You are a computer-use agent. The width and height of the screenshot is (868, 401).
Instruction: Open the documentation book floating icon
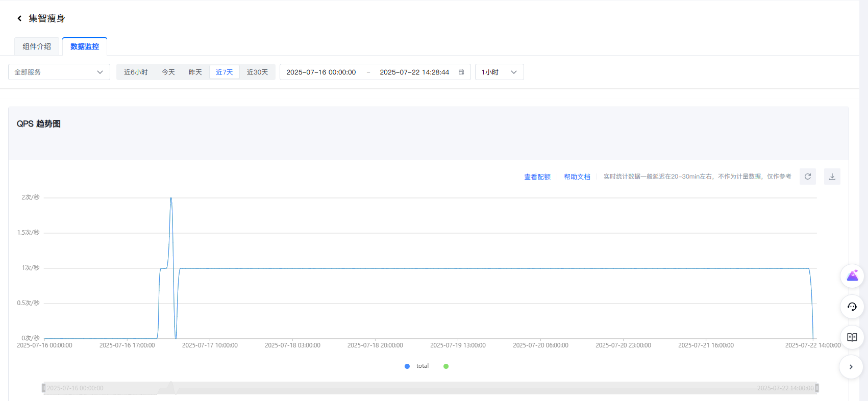point(852,337)
